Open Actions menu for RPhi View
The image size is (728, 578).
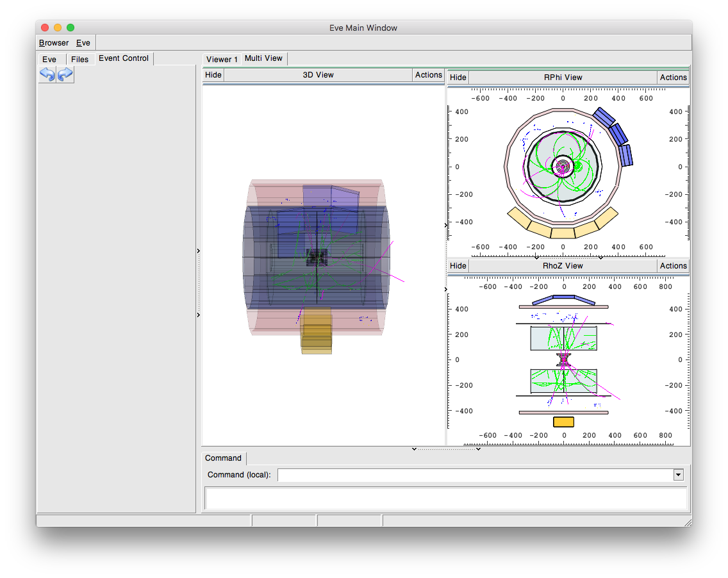pos(673,78)
